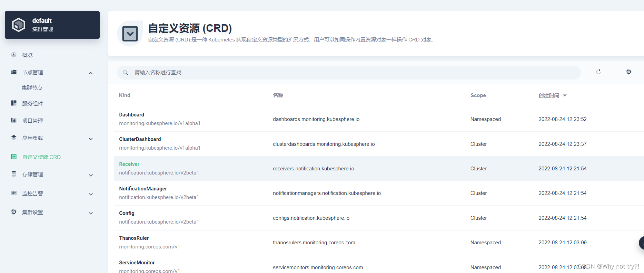Collapse the 节点管理 menu chevron
Screen dimensions: 644x273
coord(91,73)
